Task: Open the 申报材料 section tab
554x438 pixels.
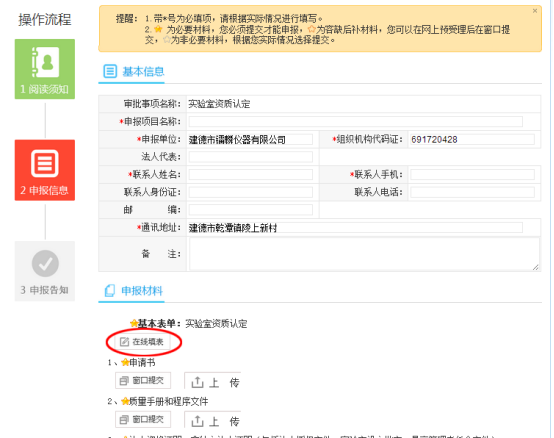Action: [131, 291]
